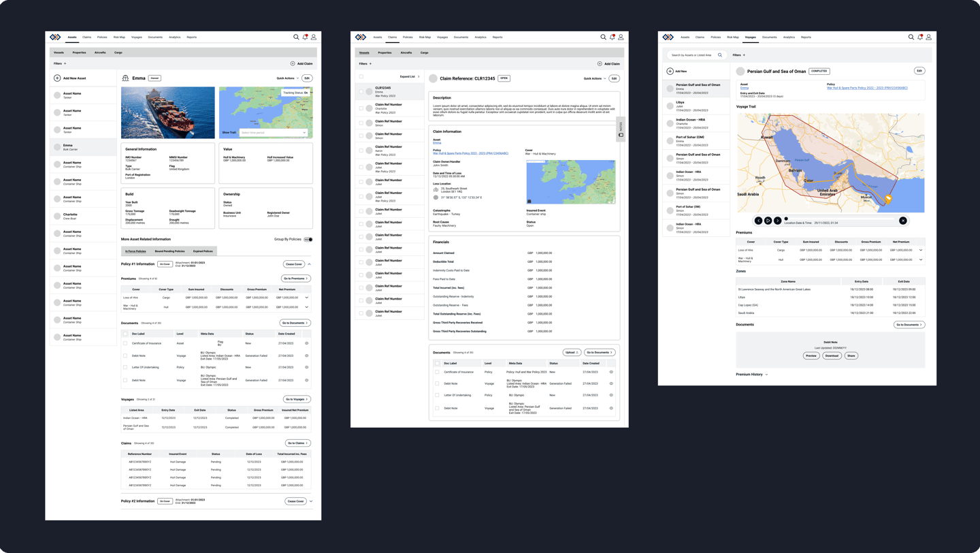The image size is (980, 553).
Task: Tick the checkbox for claim CLR12345
Action: (361, 91)
